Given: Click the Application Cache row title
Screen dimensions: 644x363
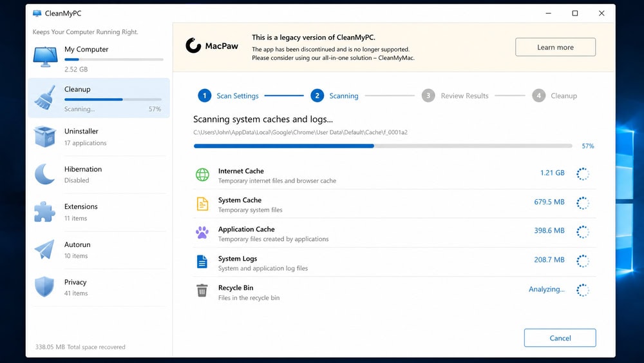Looking at the screenshot, I should [x=247, y=230].
